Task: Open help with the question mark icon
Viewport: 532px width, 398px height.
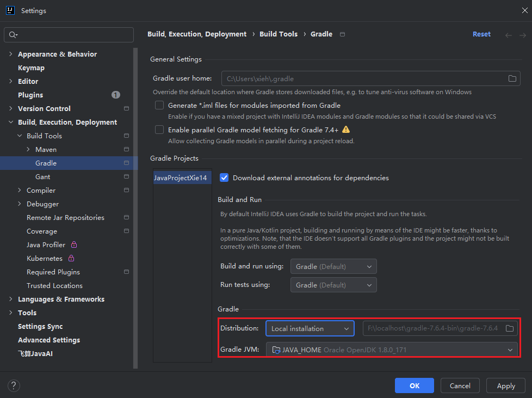Action: click(14, 385)
